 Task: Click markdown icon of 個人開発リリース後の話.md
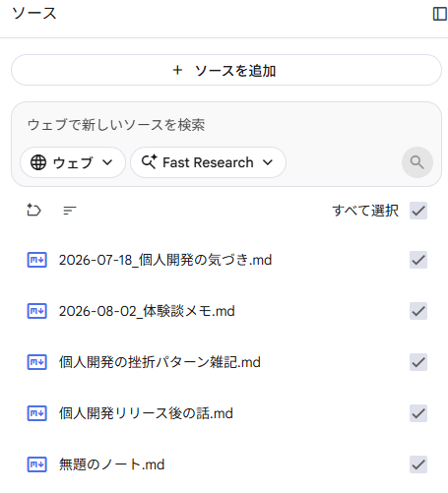[x=36, y=413]
